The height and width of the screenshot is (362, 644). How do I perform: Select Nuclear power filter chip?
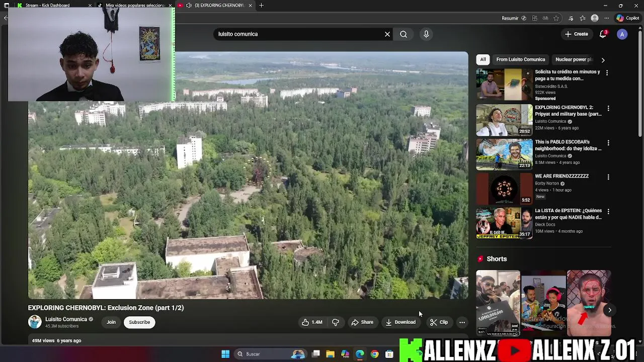tap(574, 59)
